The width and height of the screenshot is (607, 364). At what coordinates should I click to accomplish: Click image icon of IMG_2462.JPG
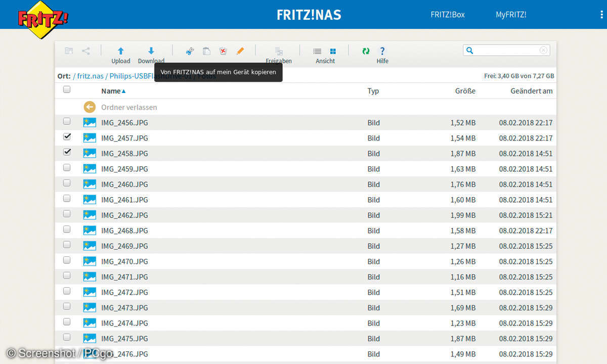coord(90,215)
